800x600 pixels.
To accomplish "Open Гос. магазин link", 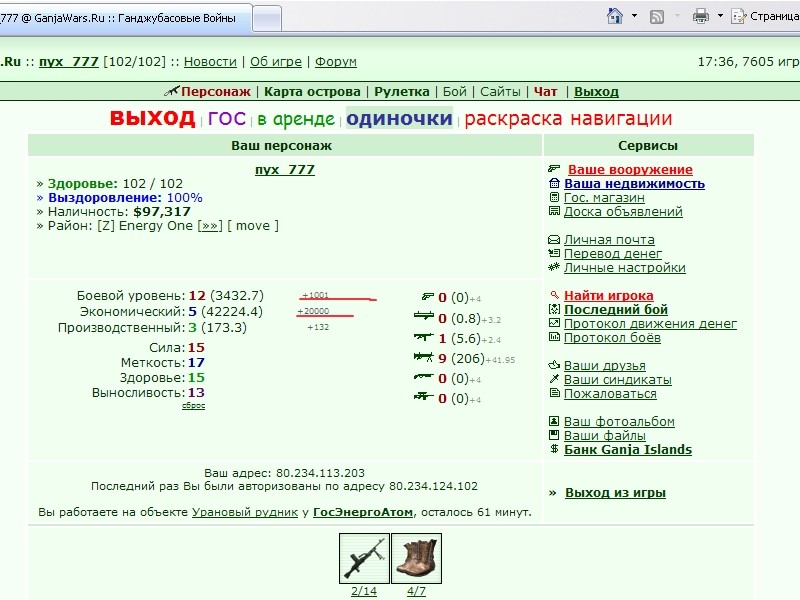I will point(604,198).
